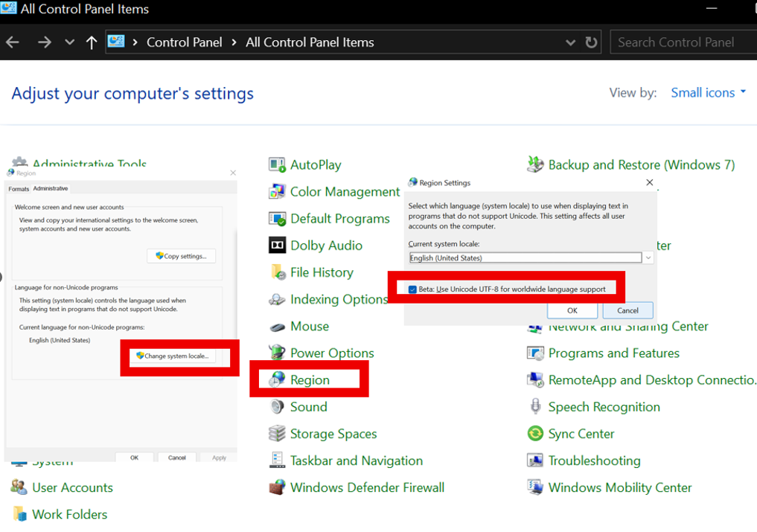Image resolution: width=757 pixels, height=532 pixels.
Task: Open the Work Folders icon
Action: (19, 514)
